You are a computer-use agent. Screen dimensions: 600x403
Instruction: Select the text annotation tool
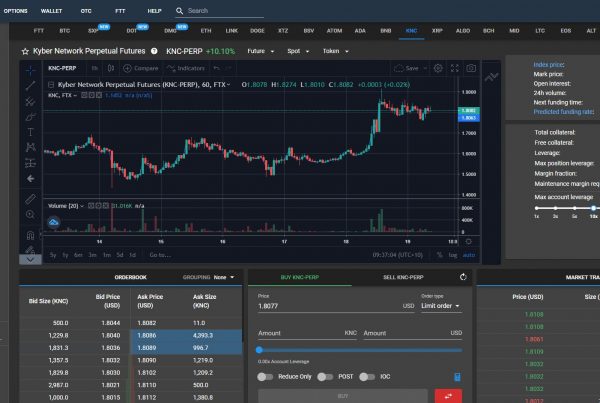click(31, 132)
